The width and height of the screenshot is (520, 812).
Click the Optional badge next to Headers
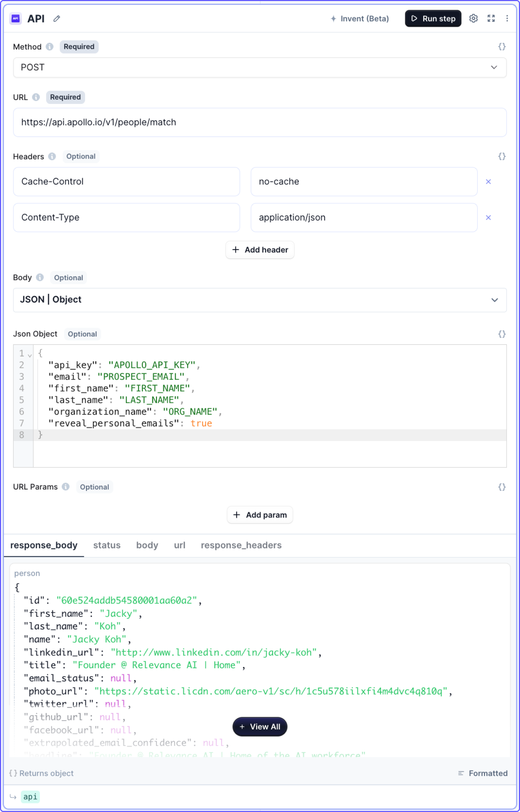click(x=81, y=157)
